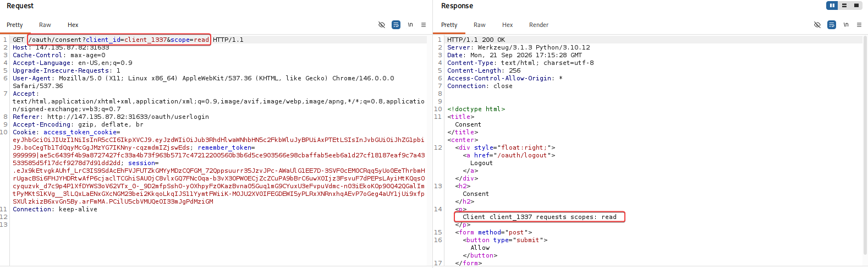Image resolution: width=868 pixels, height=268 pixels.
Task: Switch Response view to Hex tab
Action: point(508,25)
